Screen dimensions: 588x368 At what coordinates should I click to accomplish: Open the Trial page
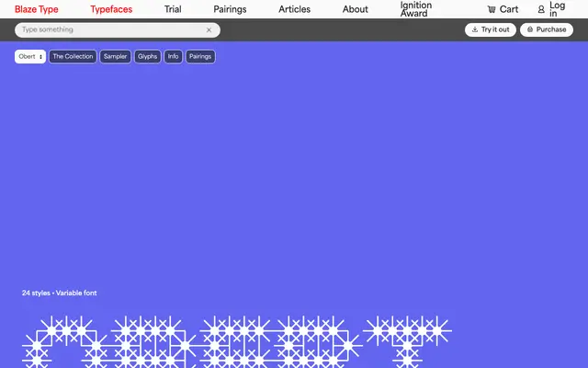point(173,9)
